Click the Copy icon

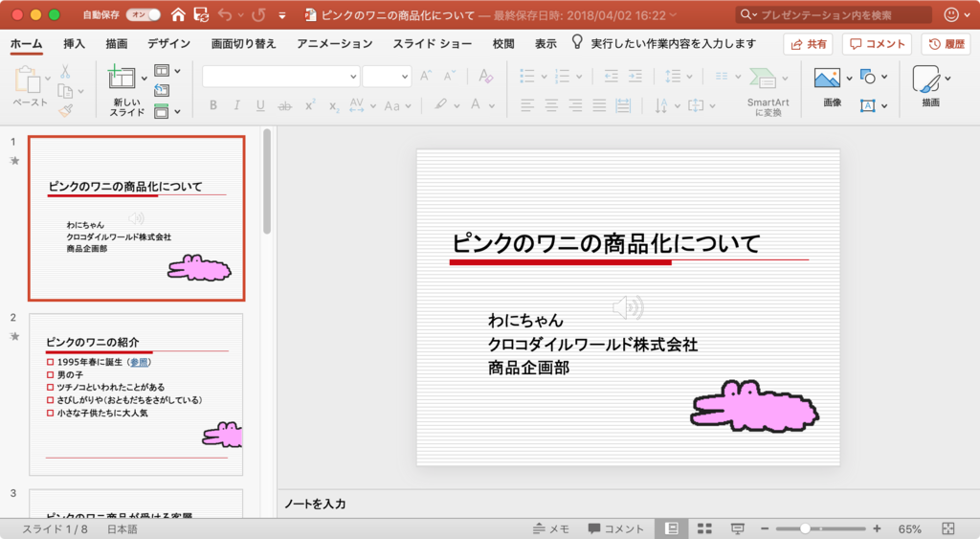(x=65, y=91)
